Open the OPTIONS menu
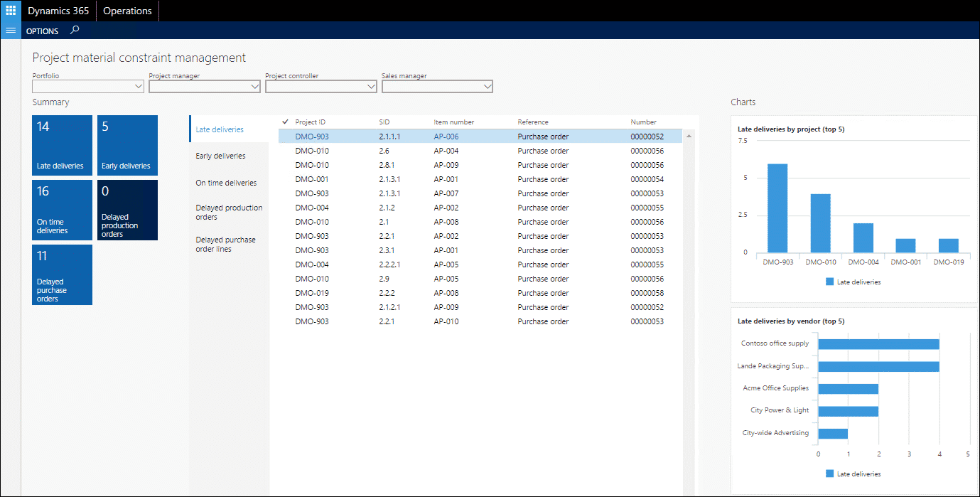 42,31
